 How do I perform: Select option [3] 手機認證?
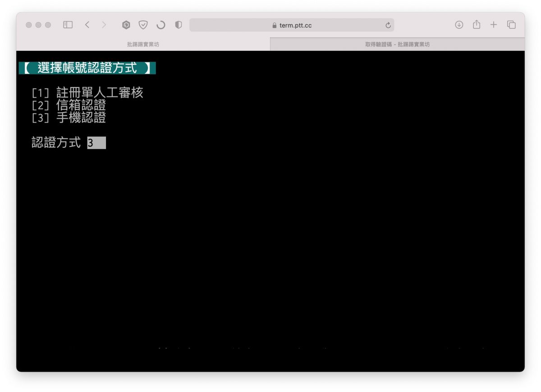point(69,118)
